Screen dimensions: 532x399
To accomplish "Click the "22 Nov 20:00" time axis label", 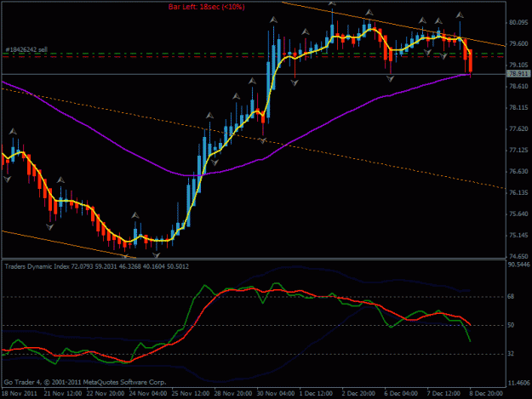I will click(x=106, y=394).
